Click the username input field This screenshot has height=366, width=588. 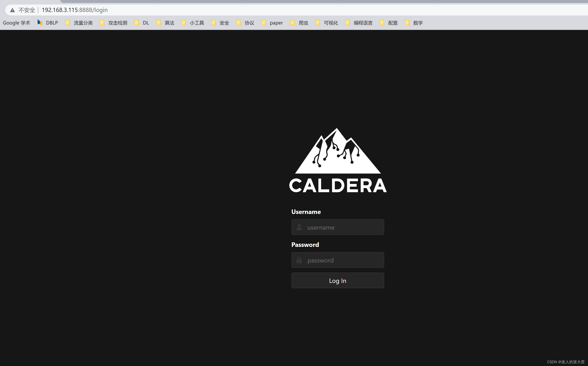coord(338,227)
